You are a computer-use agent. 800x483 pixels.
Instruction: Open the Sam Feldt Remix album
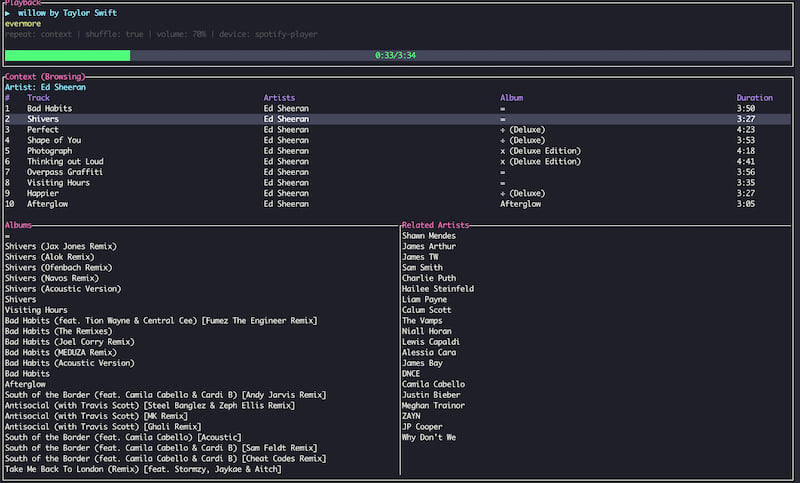pos(161,448)
